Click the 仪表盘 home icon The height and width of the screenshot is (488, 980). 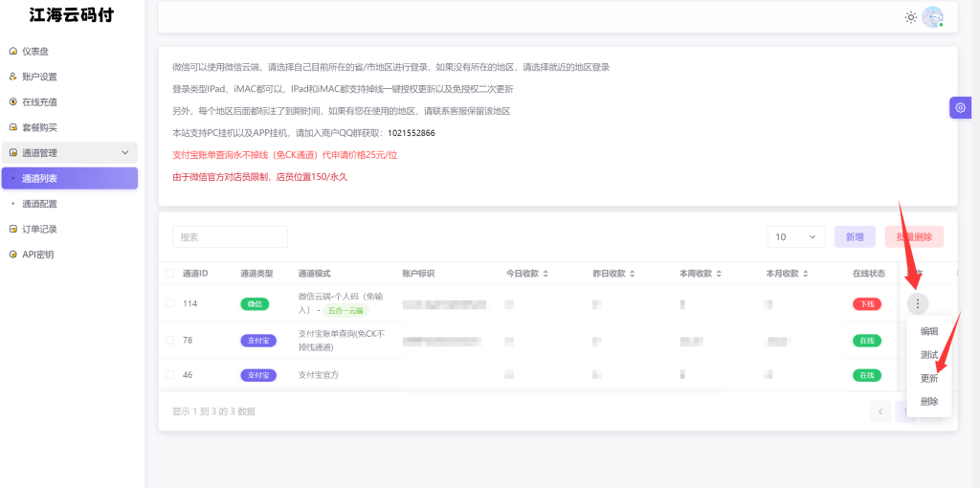coord(13,52)
